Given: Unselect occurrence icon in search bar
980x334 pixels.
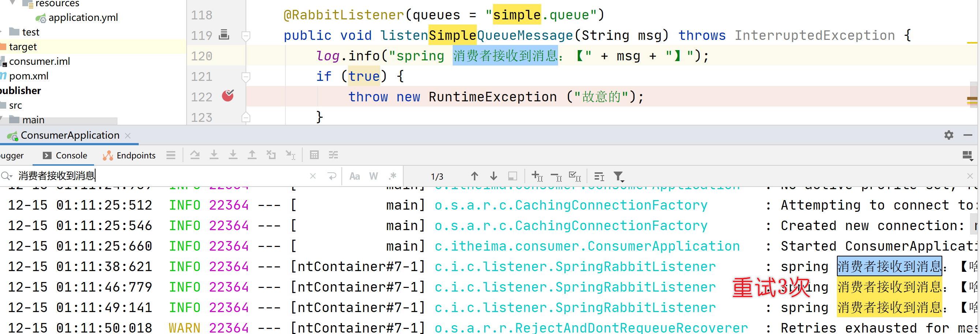Looking at the screenshot, I should (x=556, y=176).
